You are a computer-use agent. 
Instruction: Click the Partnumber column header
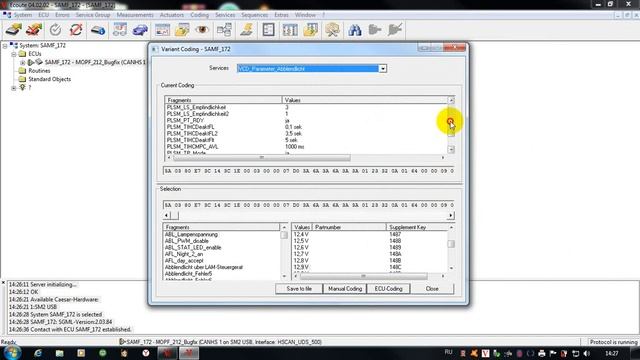click(349, 227)
